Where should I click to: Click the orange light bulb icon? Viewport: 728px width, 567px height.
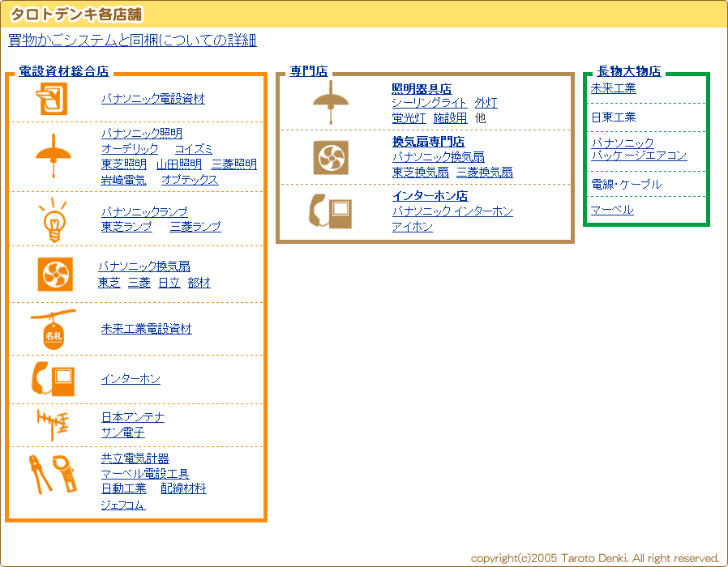tap(54, 220)
